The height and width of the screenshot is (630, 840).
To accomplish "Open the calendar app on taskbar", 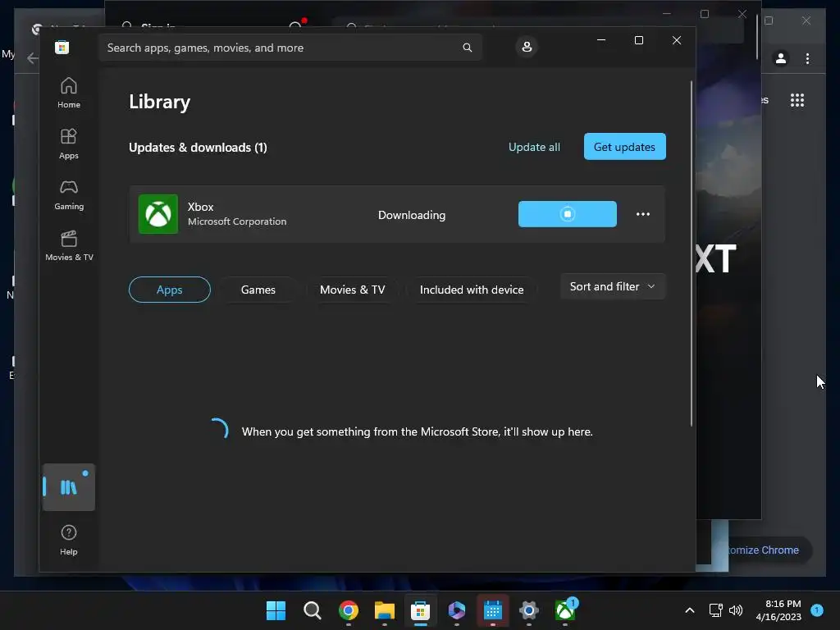I will [492, 610].
